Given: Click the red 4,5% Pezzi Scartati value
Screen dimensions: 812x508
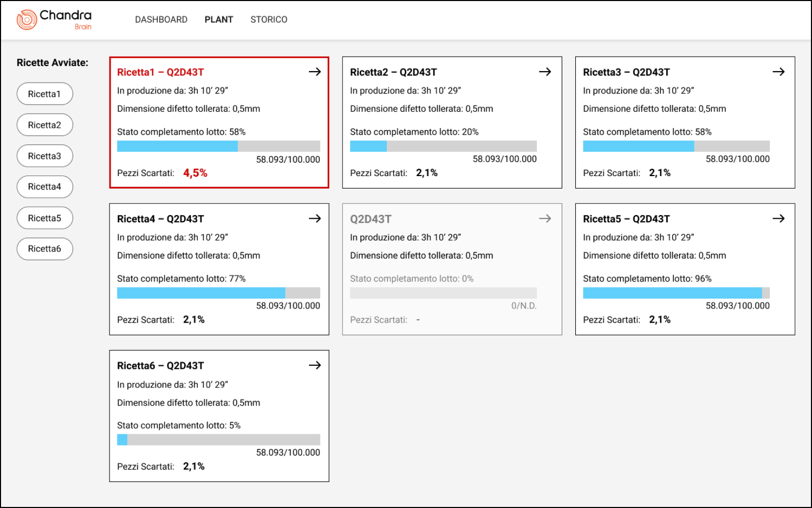Looking at the screenshot, I should (195, 172).
